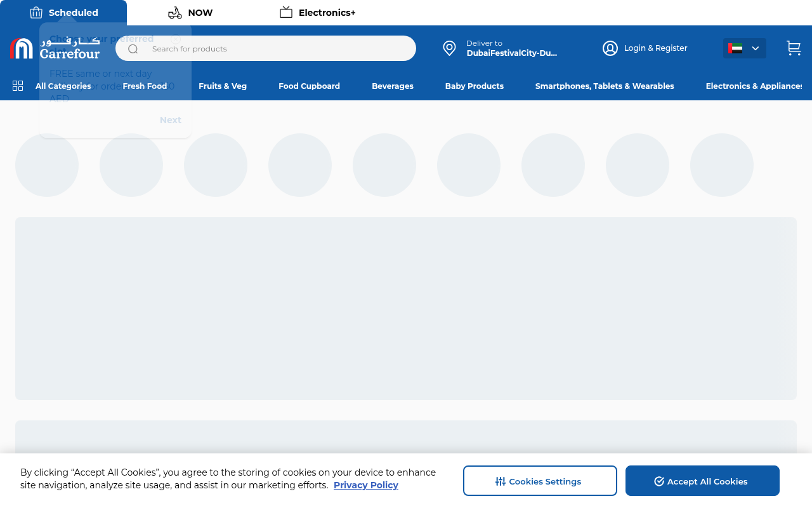Open the Privacy Policy link

366,485
